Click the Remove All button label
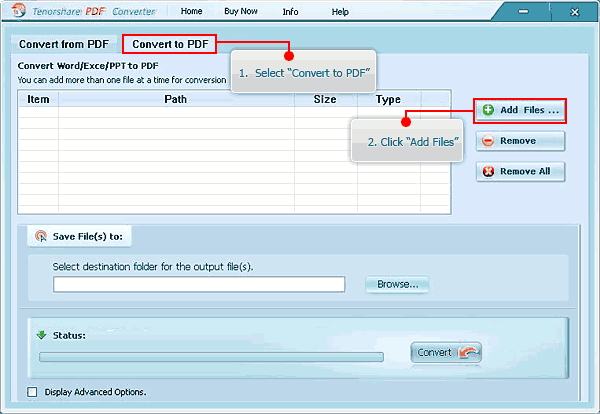The image size is (600, 414). [x=525, y=171]
